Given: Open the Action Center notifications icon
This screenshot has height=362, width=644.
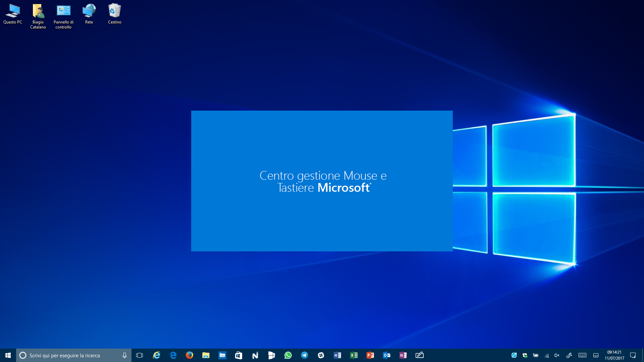Looking at the screenshot, I should [633, 355].
